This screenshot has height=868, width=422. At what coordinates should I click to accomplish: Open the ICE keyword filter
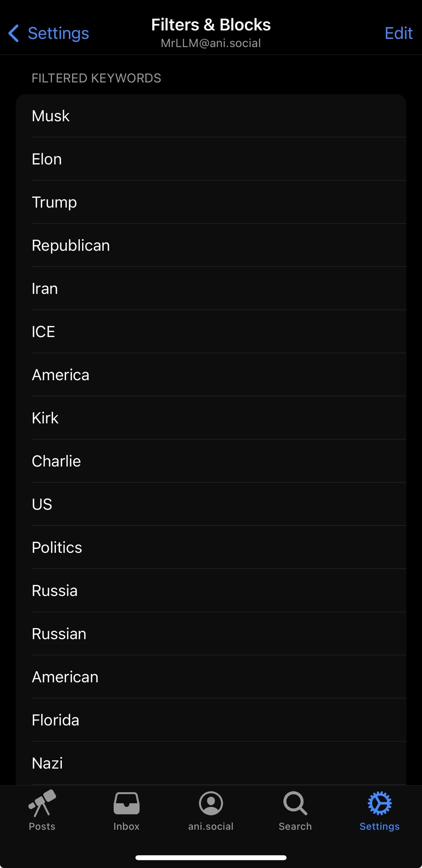pyautogui.click(x=211, y=331)
